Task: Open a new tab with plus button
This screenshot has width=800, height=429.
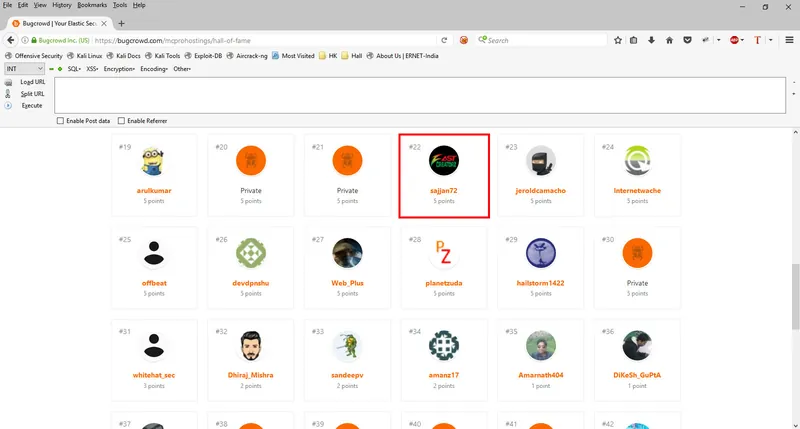Action: (x=121, y=23)
